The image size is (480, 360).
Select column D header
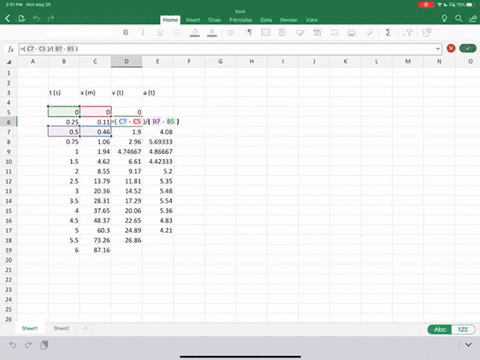tap(127, 62)
